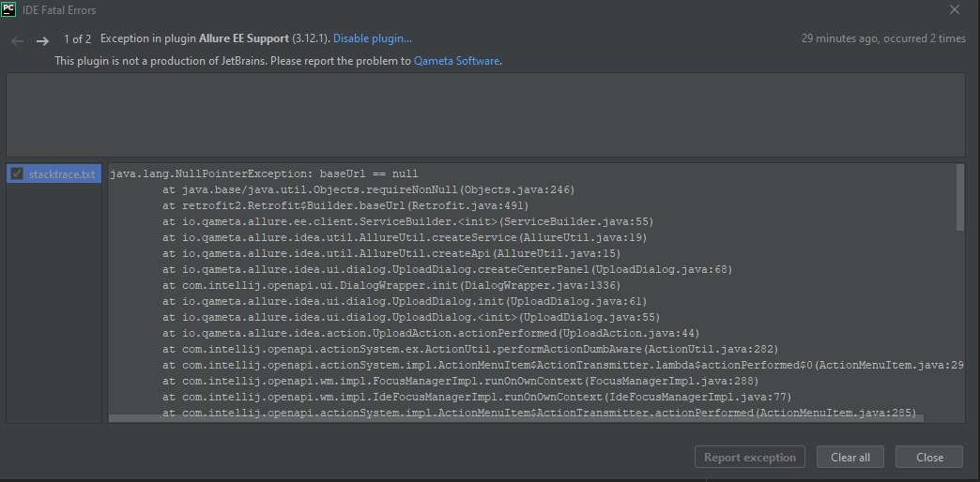Go to next error with forward arrow
Viewport: 980px width, 482px height.
pyautogui.click(x=42, y=41)
